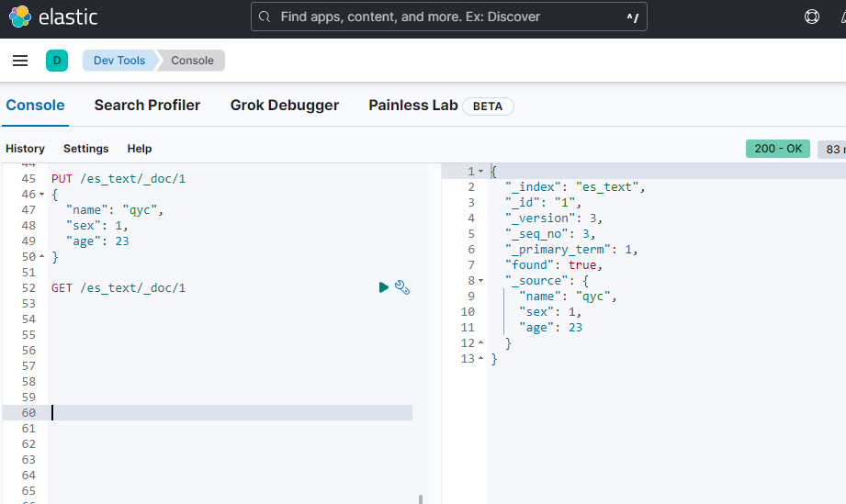Switch to the Search Profiler tab
This screenshot has width=846, height=504.
pyautogui.click(x=147, y=106)
